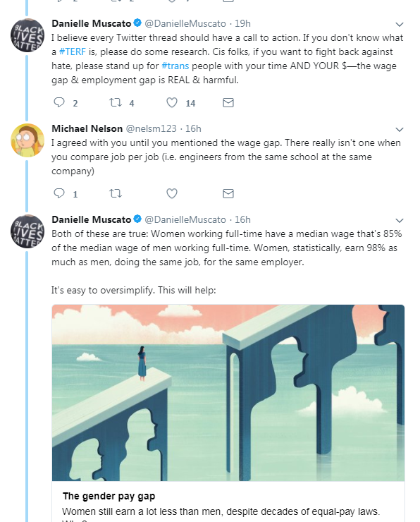
Task: Reply to Michael Nelson's wage gap tweet
Action: point(59,193)
